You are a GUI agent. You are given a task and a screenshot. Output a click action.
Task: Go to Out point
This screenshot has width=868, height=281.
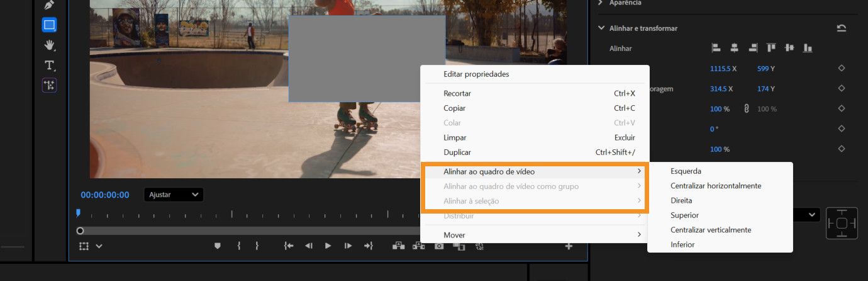[x=369, y=246]
